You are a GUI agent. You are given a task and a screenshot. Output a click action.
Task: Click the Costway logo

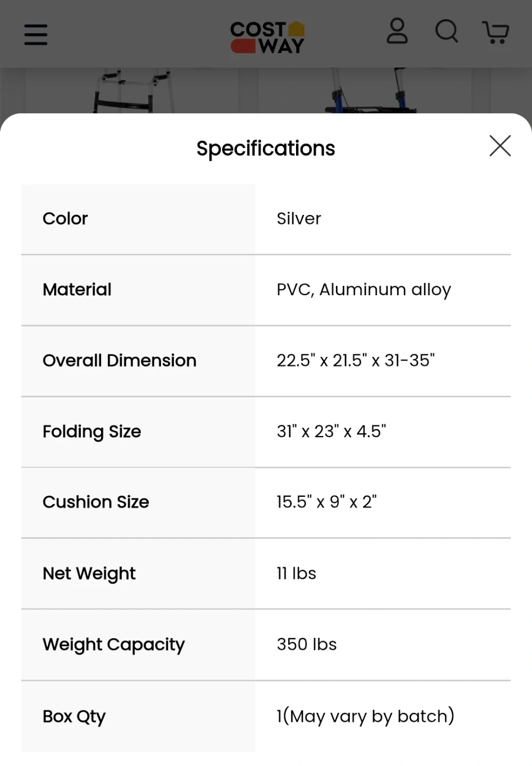[267, 37]
